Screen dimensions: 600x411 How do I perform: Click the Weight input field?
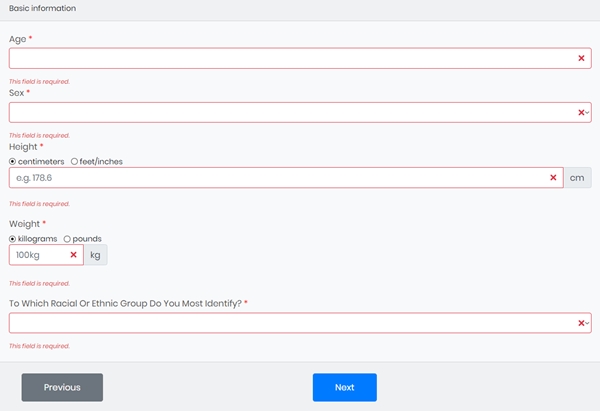[x=46, y=255]
